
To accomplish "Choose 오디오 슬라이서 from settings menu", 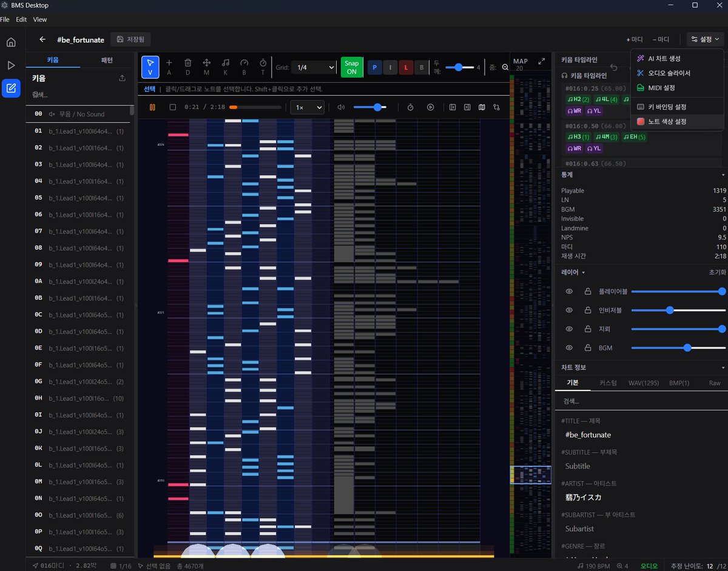I will click(x=677, y=73).
